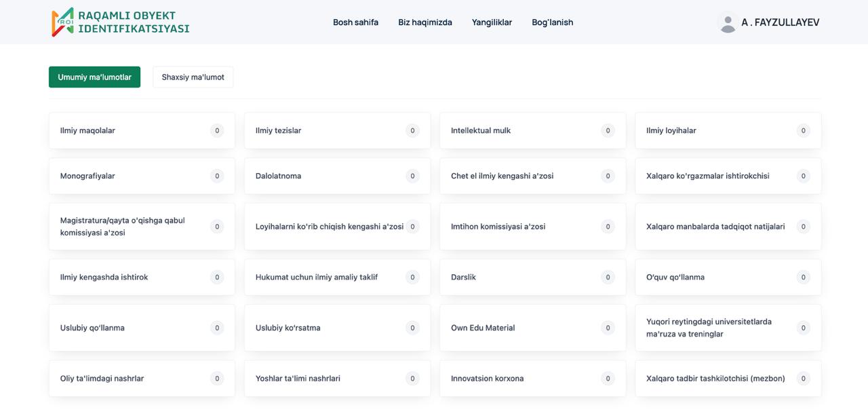Select the Ilmiy tezislar card

pos(337,130)
